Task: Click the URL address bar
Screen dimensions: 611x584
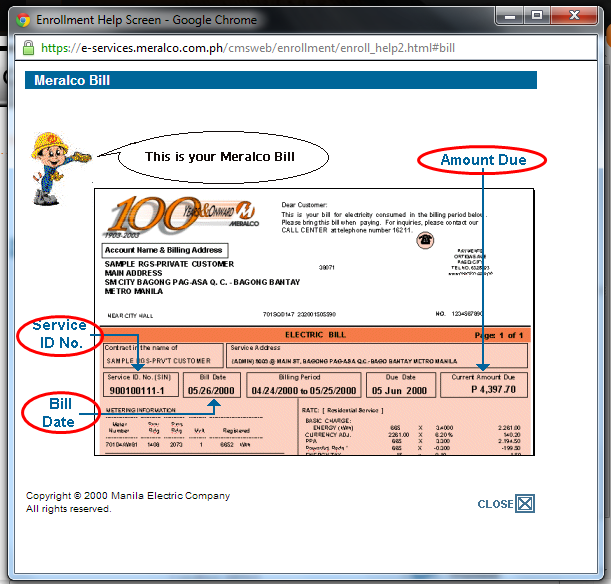Action: (x=306, y=48)
